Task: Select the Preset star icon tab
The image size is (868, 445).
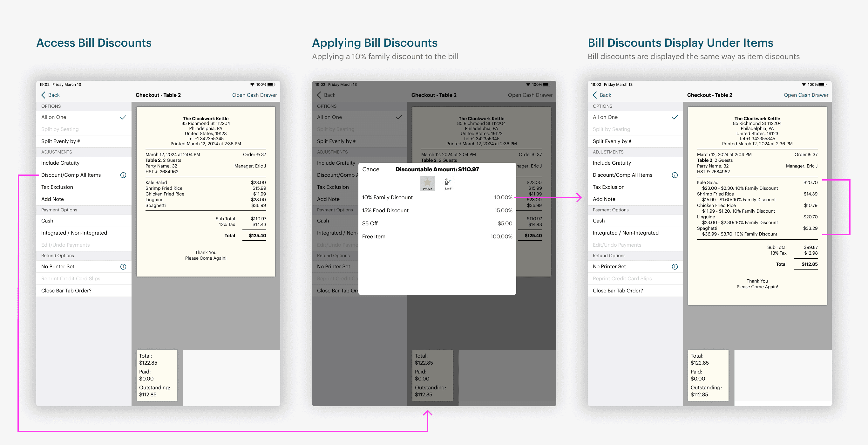Action: pos(427,183)
